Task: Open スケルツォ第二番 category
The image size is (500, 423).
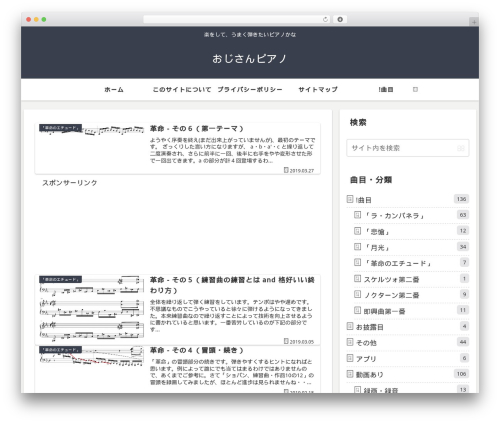Action: click(411, 279)
